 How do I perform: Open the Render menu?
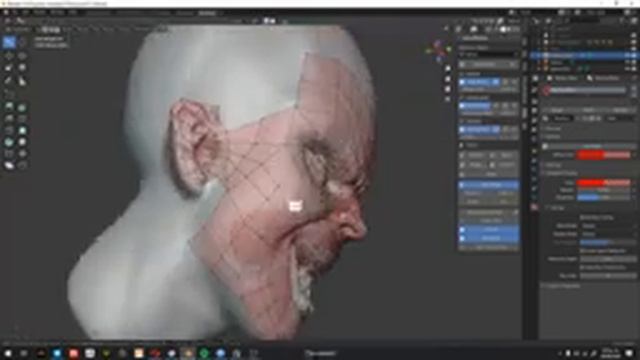[40, 13]
